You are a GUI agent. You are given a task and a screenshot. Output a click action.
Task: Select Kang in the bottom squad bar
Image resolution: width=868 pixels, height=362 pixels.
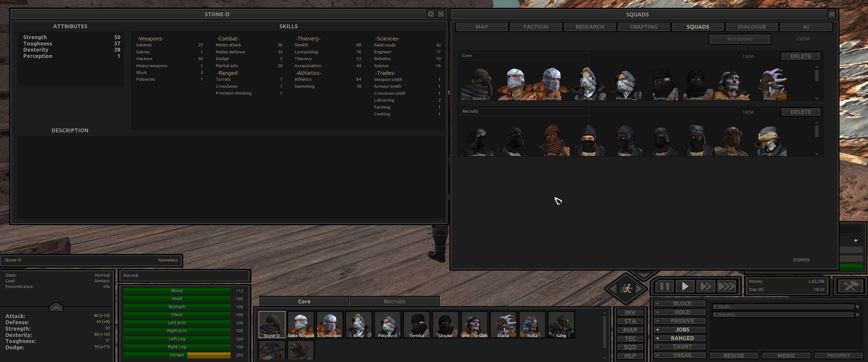coord(561,324)
